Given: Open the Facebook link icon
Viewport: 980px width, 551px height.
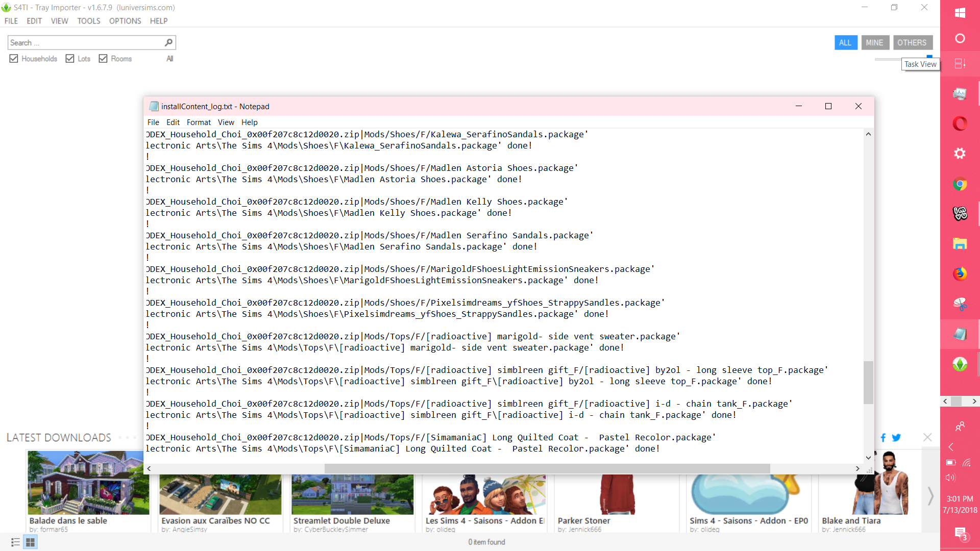Looking at the screenshot, I should coord(883,438).
